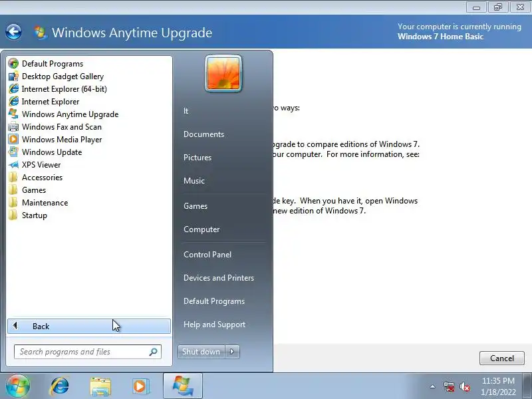Open the Windows Update icon
Screen dimensions: 532x399
click(13, 152)
